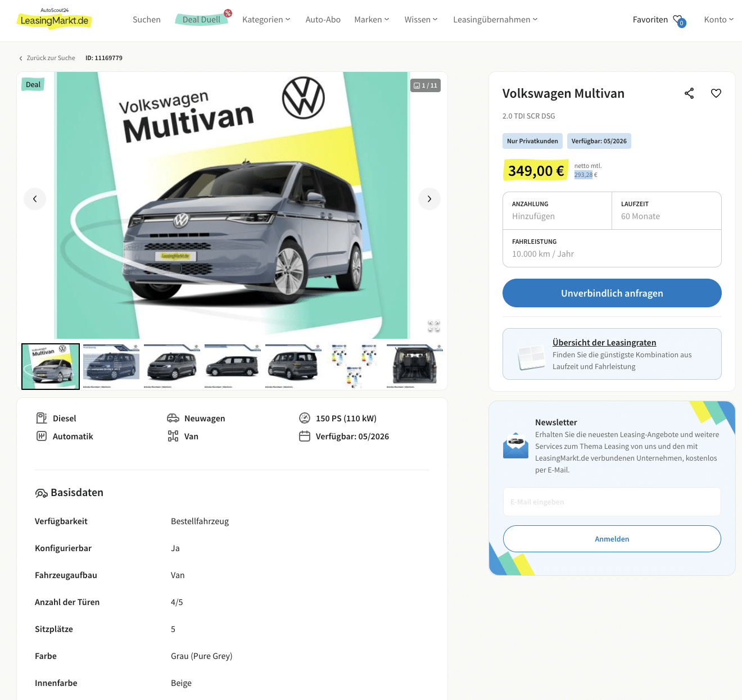Click the Neuwagen car icon
This screenshot has height=700, width=742.
click(x=173, y=418)
